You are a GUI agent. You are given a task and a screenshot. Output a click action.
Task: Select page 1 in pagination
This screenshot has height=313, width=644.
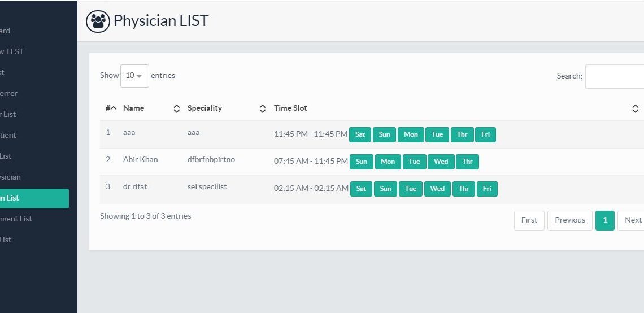pyautogui.click(x=604, y=220)
